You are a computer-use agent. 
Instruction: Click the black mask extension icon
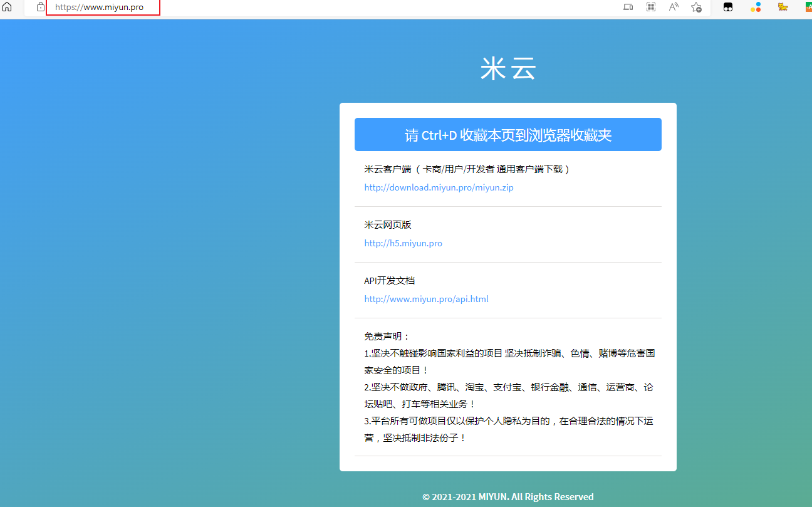pos(728,7)
